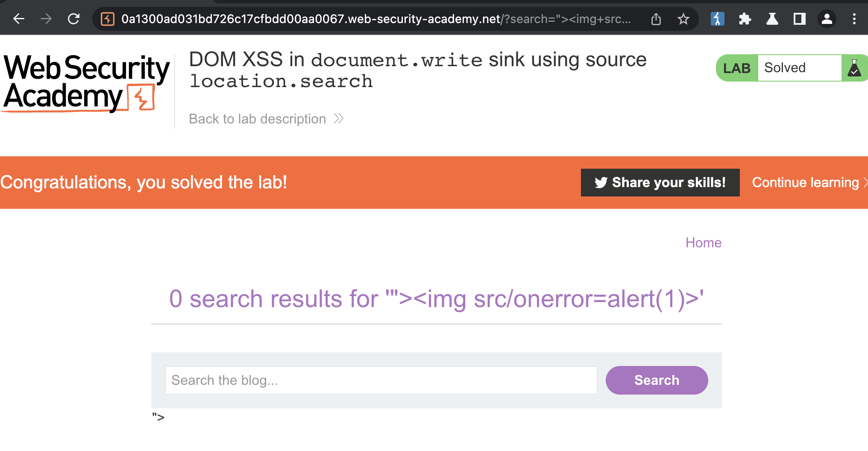Click the Chrome Labs flask icon

click(772, 19)
